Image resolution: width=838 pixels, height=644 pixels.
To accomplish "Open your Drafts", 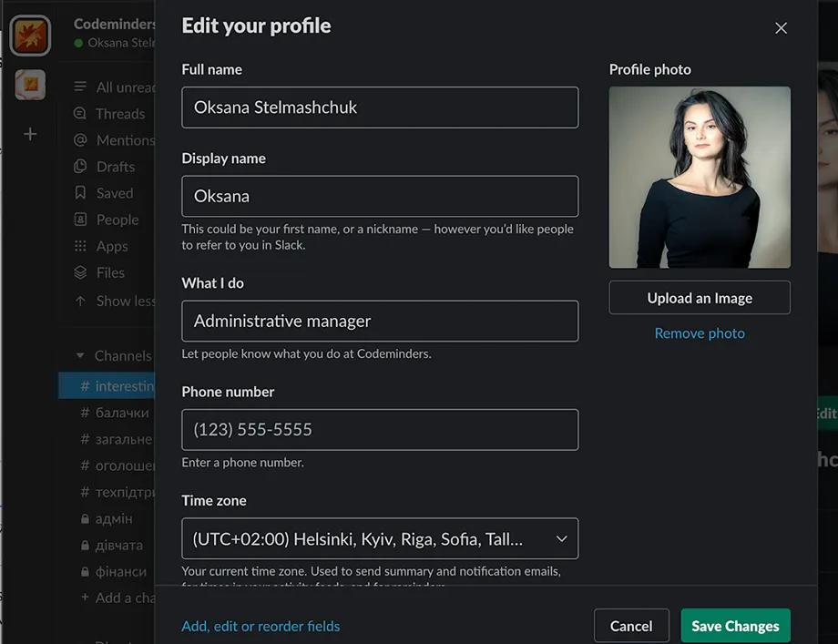I will (x=113, y=166).
